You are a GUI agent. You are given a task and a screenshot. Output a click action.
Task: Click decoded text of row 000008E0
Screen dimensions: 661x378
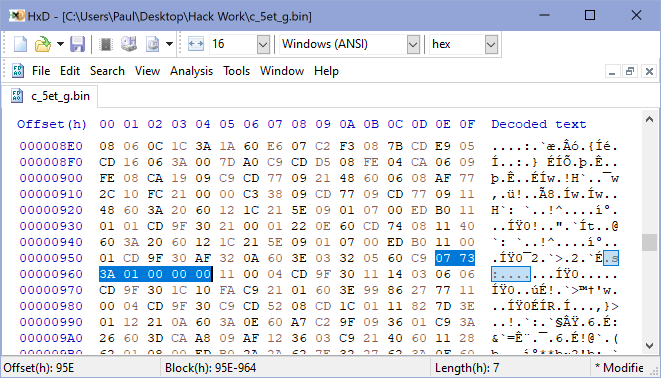point(555,146)
